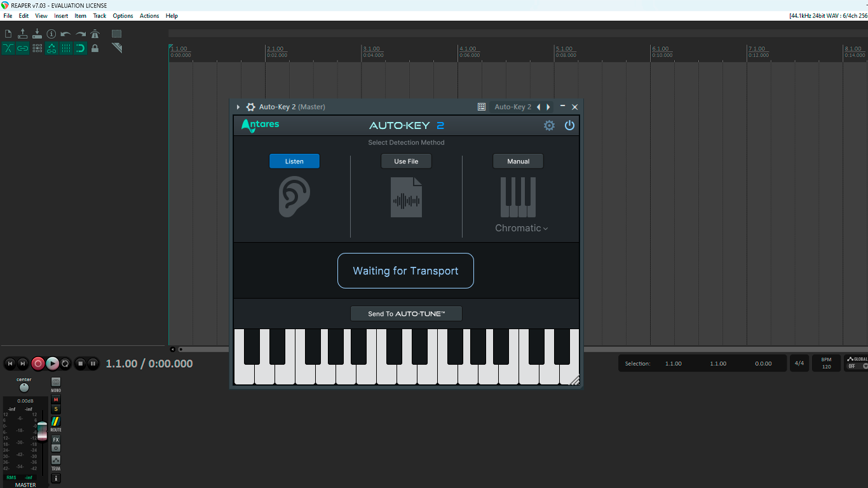Click the Antares logo
The image size is (868, 488).
point(260,125)
